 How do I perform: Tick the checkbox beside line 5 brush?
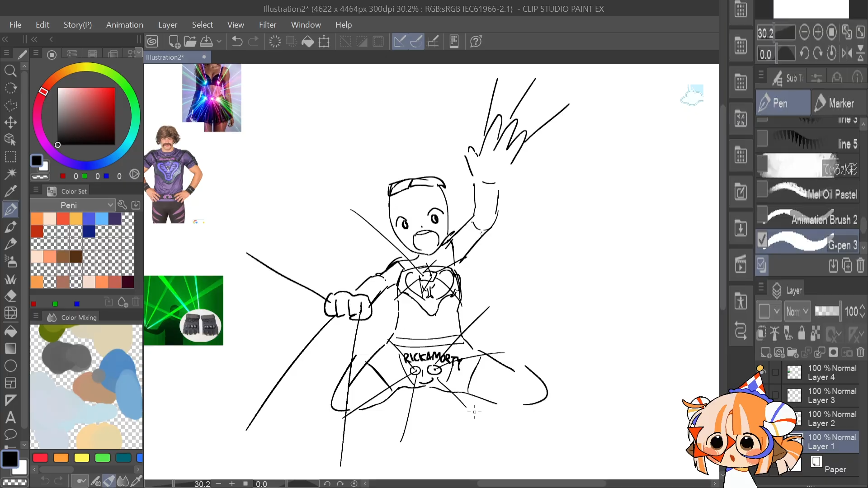(762, 139)
